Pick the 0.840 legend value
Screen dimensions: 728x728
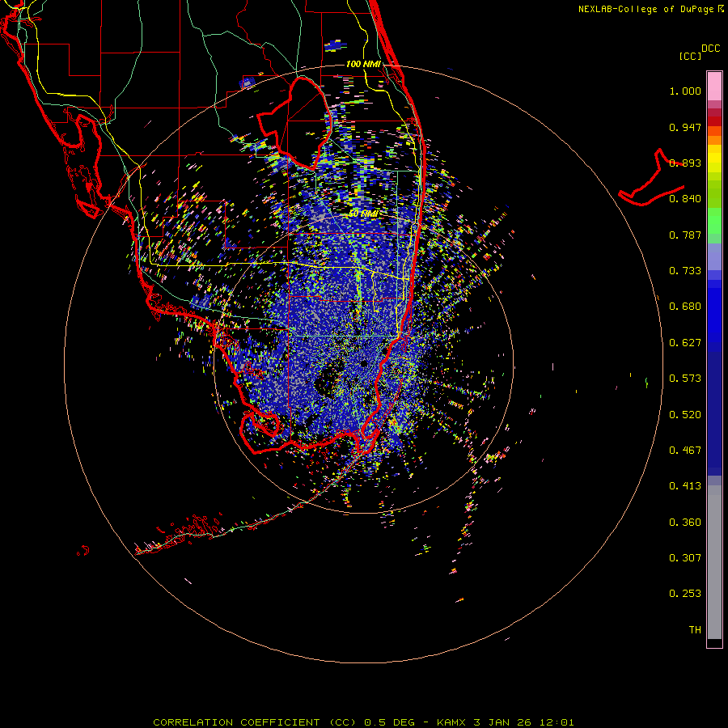[x=685, y=199]
